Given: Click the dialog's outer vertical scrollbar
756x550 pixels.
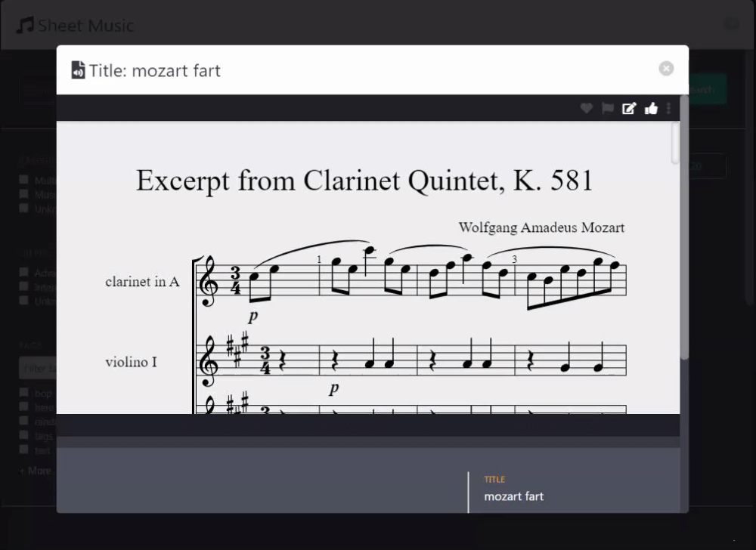Looking at the screenshot, I should (x=684, y=227).
